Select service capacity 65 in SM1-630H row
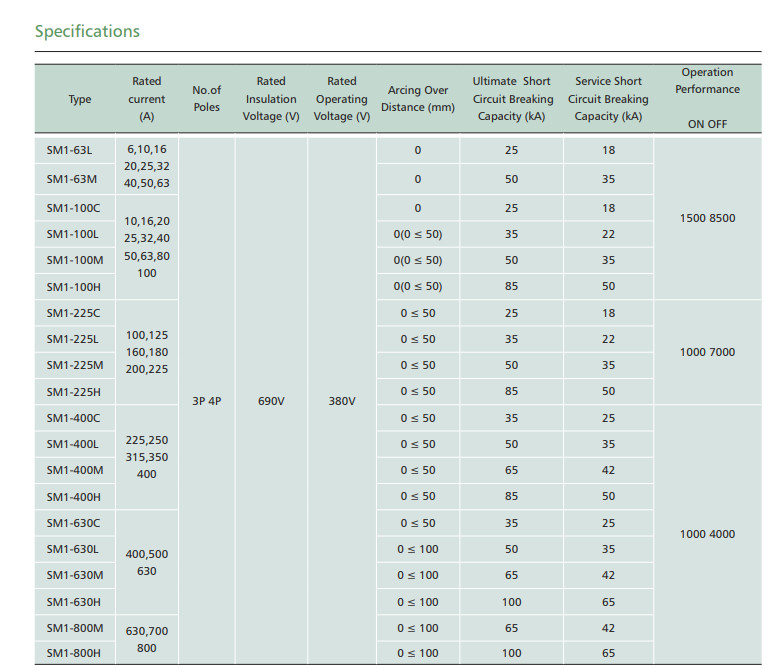The width and height of the screenshot is (776, 668). tap(608, 602)
